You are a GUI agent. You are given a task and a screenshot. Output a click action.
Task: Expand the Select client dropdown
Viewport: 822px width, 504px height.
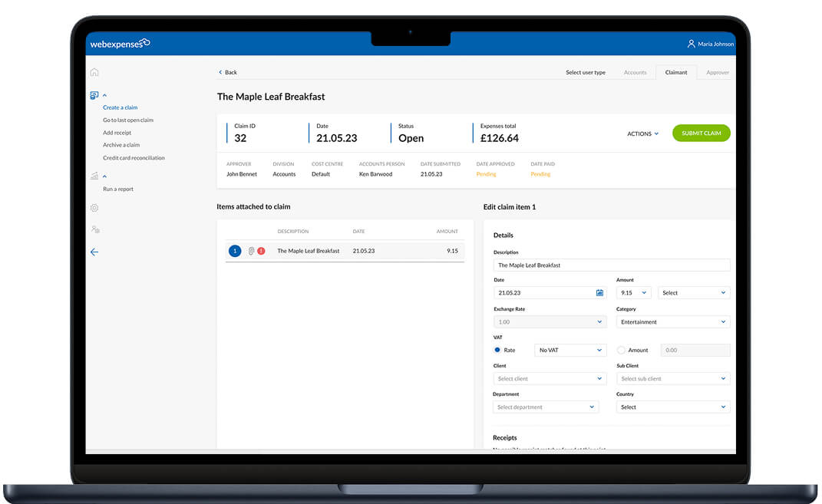pos(549,379)
